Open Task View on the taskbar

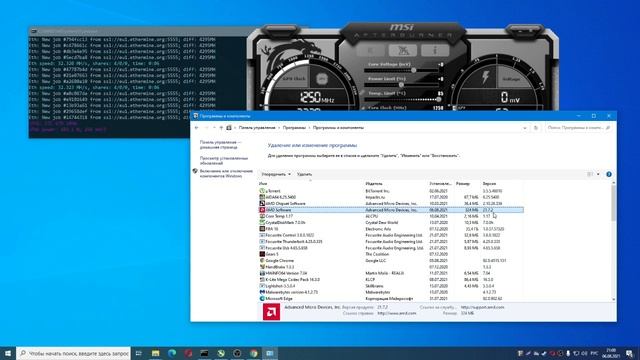139,353
